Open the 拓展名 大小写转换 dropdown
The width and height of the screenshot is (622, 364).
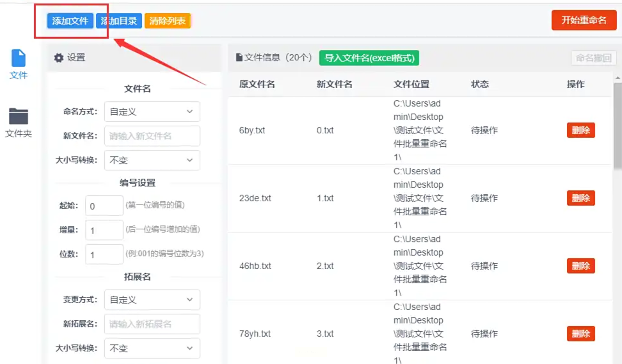click(152, 348)
